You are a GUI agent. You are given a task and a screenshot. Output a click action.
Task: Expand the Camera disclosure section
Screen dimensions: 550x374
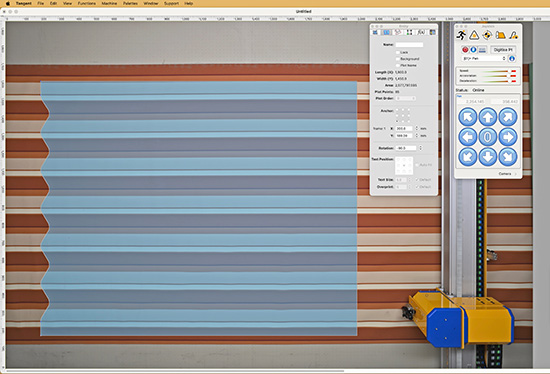click(x=507, y=174)
